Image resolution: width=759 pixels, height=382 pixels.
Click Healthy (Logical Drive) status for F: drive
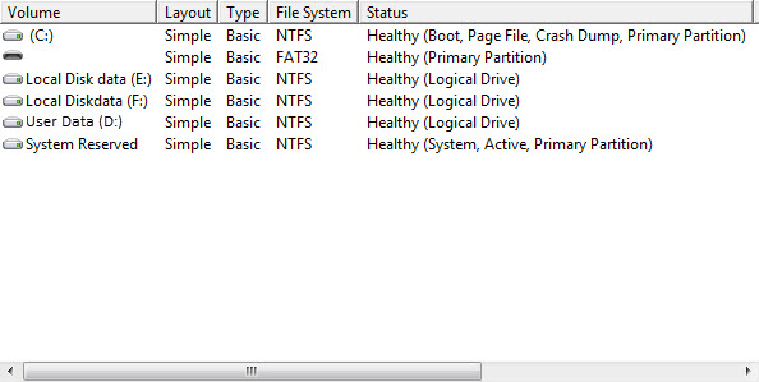coord(443,101)
